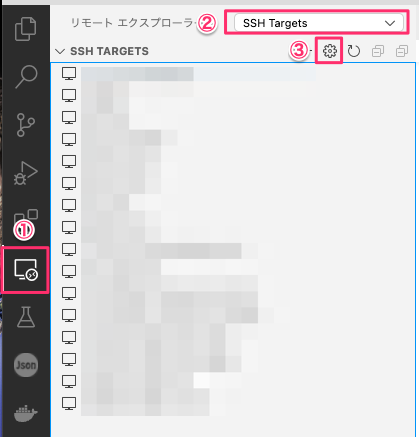
Task: Open the Source Control view
Action: point(26,125)
